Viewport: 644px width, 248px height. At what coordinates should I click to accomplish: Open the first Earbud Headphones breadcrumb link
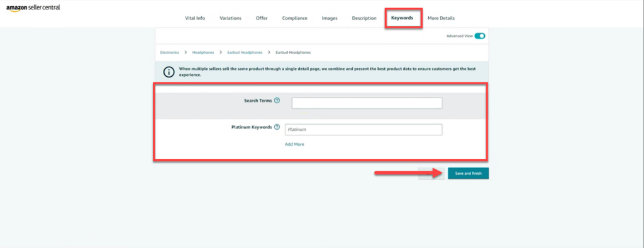(x=245, y=53)
